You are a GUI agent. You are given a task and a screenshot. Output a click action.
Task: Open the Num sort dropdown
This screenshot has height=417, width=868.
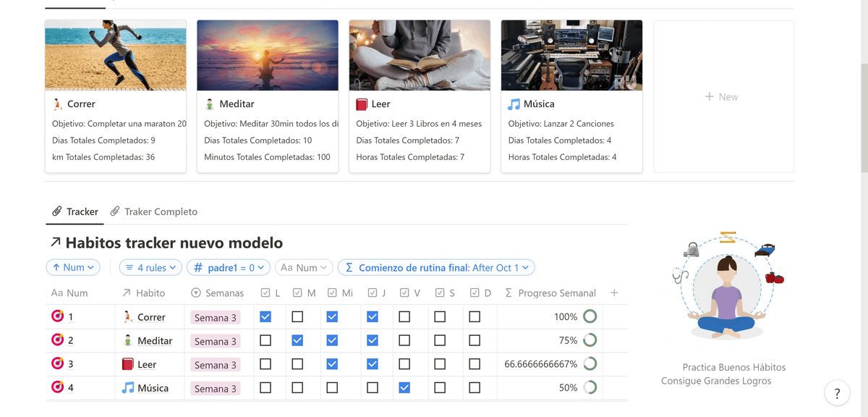click(73, 268)
